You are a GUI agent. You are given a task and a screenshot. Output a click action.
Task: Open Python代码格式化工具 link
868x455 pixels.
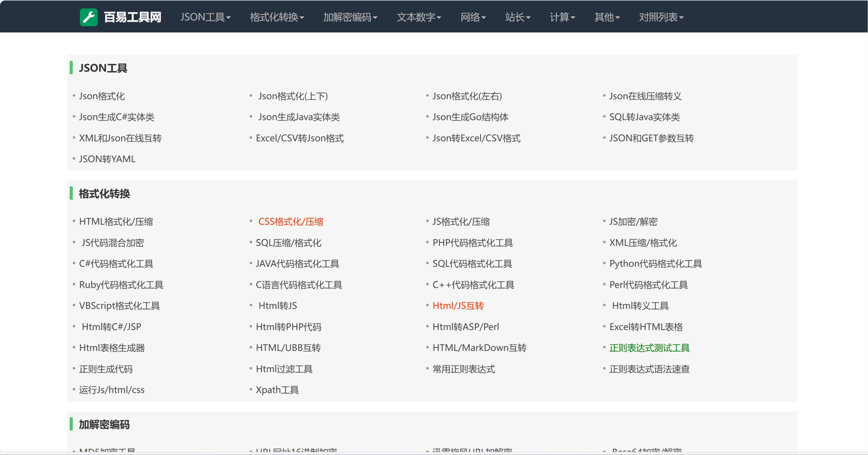[655, 264]
